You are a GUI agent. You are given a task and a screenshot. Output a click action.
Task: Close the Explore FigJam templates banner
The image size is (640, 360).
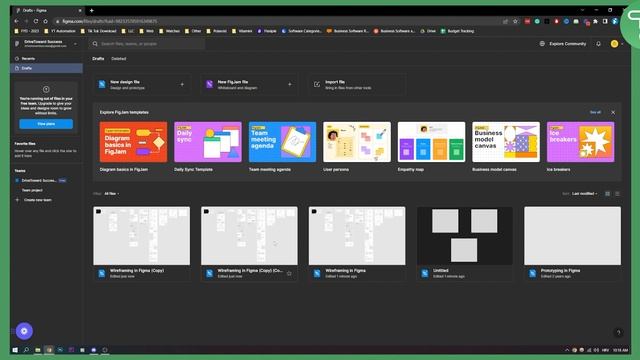tap(613, 112)
